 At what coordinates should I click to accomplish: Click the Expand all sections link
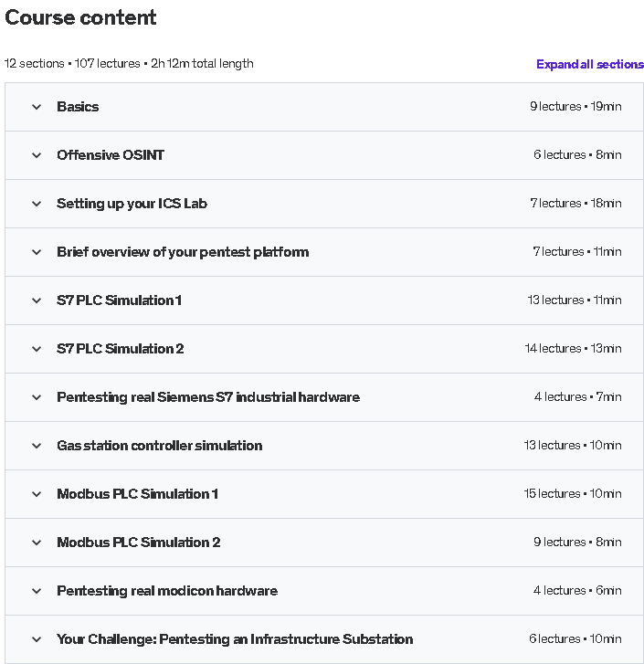click(589, 65)
